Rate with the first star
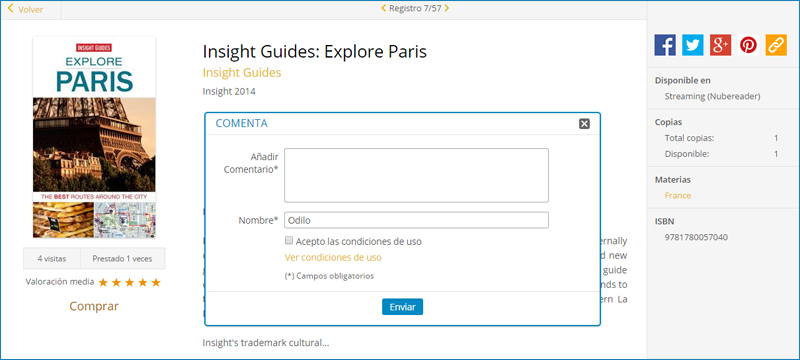 [103, 282]
